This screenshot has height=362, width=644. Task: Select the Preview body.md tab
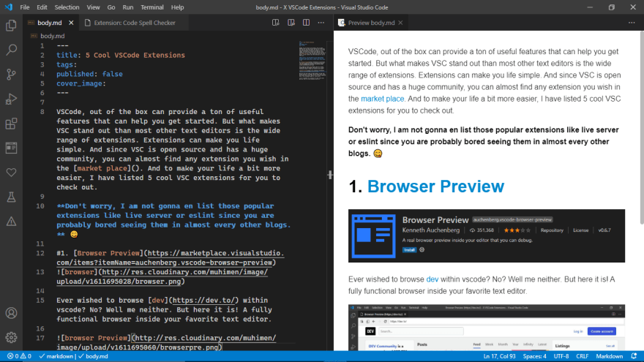click(371, 23)
